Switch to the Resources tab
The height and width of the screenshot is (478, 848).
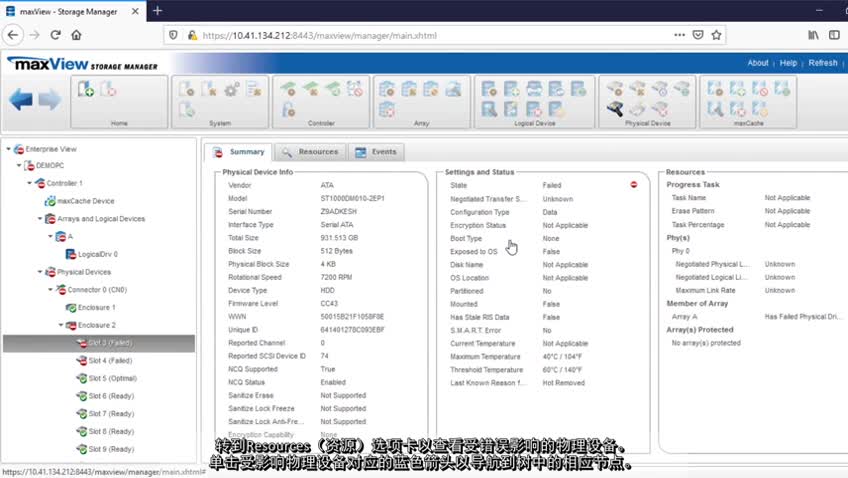pyautogui.click(x=310, y=152)
